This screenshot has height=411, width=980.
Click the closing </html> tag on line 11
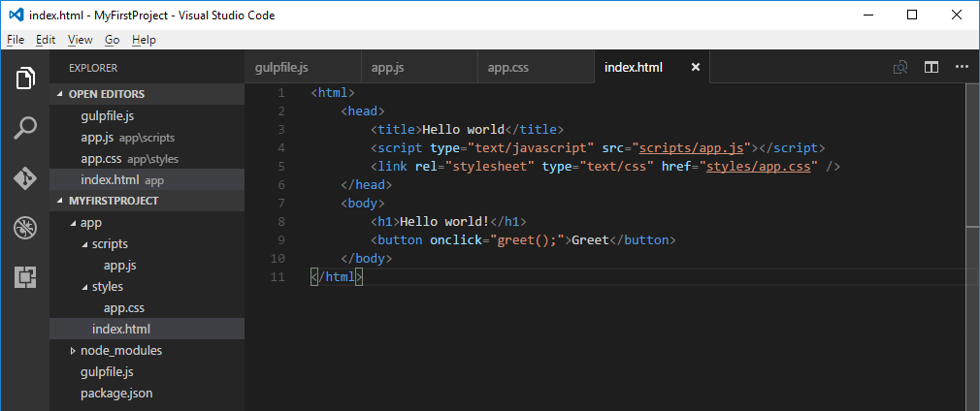click(337, 276)
